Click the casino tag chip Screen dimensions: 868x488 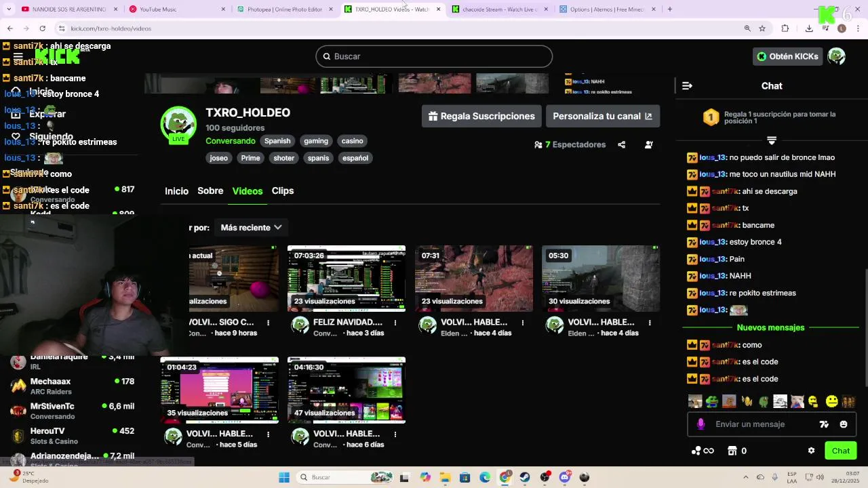coord(352,141)
